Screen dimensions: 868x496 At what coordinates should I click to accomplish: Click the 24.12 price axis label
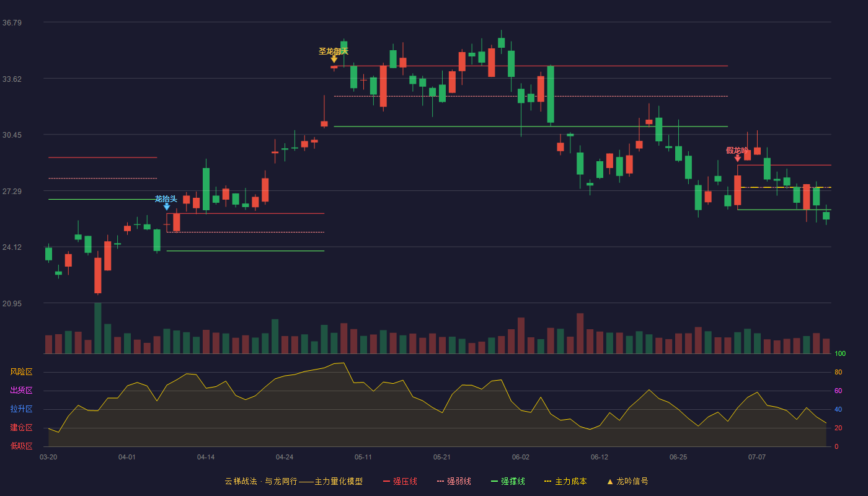click(x=12, y=247)
